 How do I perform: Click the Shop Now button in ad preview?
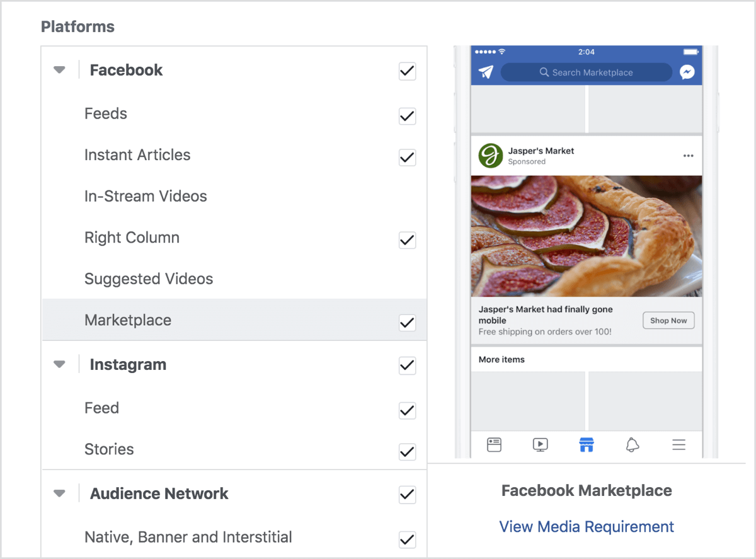click(x=668, y=320)
